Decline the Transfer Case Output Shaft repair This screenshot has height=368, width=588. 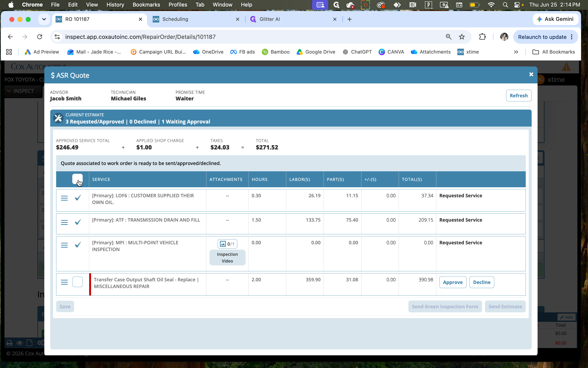tap(482, 282)
